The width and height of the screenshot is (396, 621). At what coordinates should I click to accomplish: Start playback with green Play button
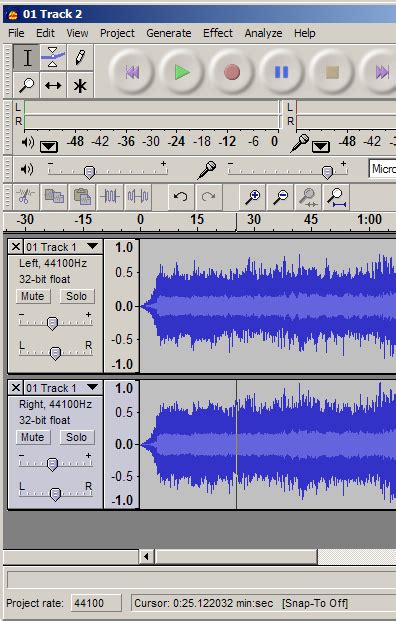click(x=182, y=72)
